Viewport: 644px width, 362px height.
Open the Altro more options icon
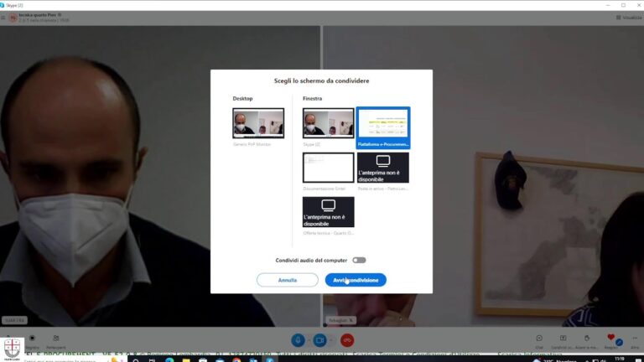coord(635,339)
